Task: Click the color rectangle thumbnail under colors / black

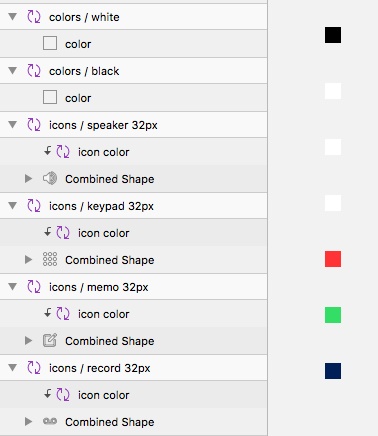Action: tap(50, 97)
